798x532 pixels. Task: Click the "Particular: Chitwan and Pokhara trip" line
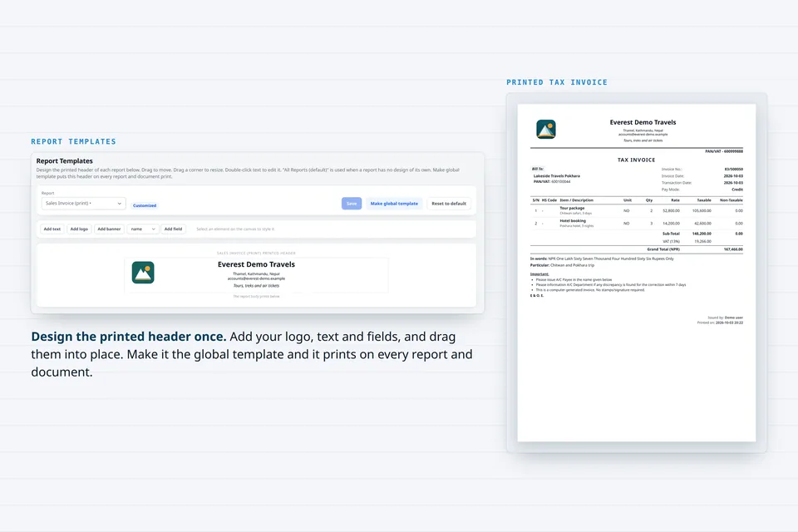click(563, 265)
